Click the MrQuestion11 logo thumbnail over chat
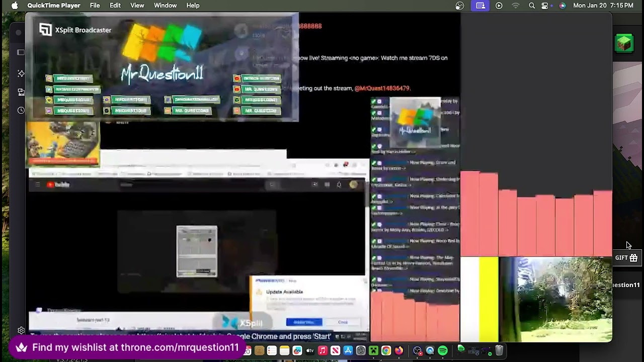Image resolution: width=644 pixels, height=362 pixels. click(x=415, y=122)
